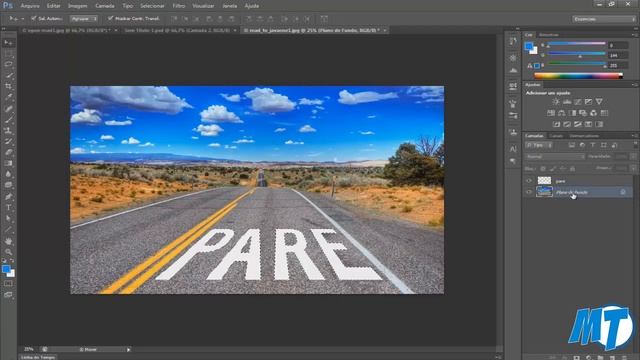Open the Imagem menu
Screen dimensions: 640x360
tap(77, 6)
